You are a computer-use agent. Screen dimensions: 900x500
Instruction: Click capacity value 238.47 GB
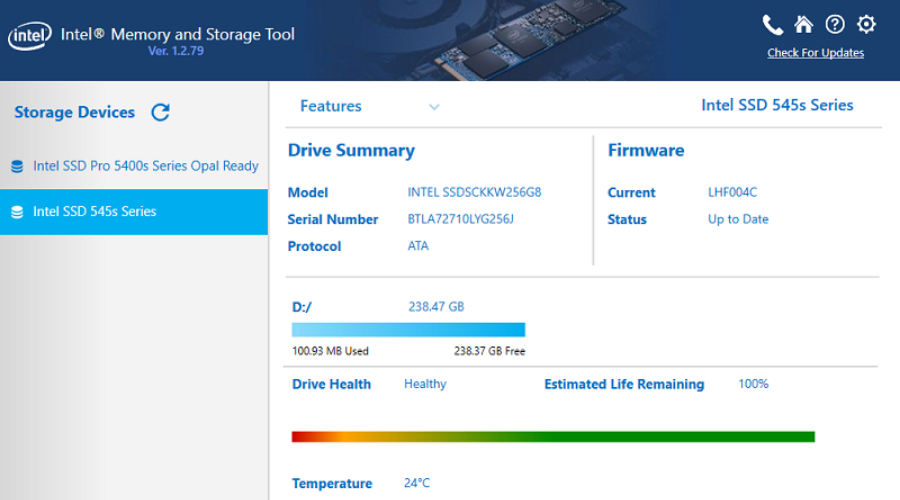pyautogui.click(x=436, y=307)
